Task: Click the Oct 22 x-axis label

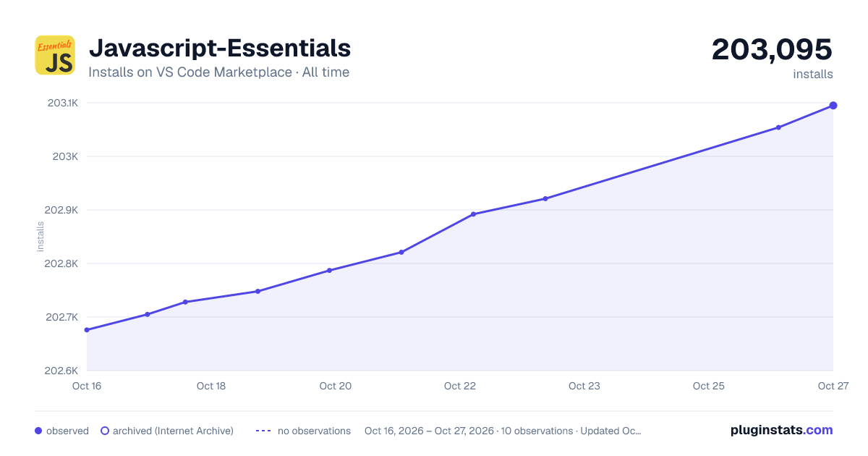Action: 460,386
